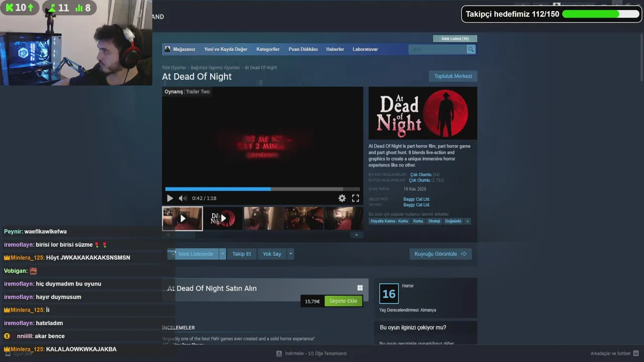This screenshot has width=644, height=362.
Task: Click the Windows platform icon
Action: [x=360, y=288]
